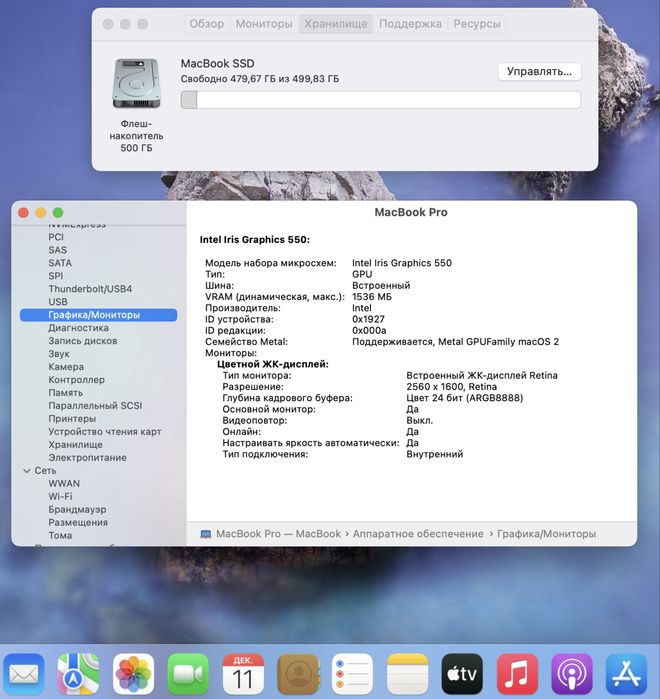The width and height of the screenshot is (660, 699).
Task: Click the laptop icon in the path bar
Action: 205,534
